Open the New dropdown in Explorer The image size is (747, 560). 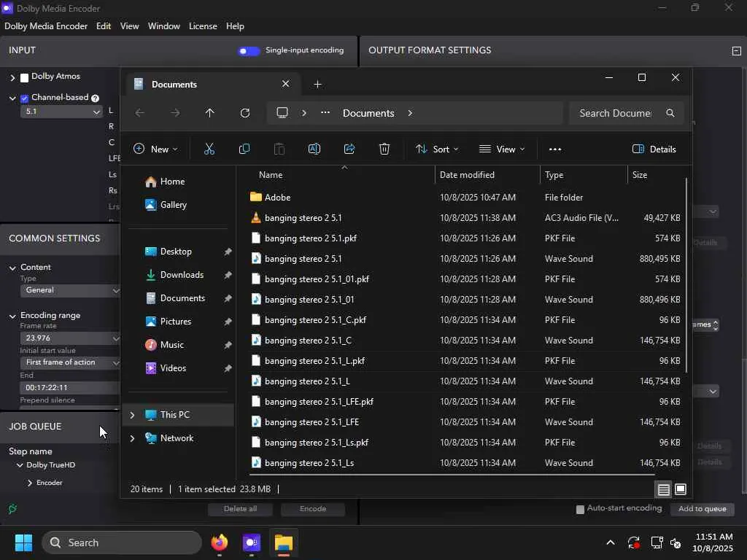click(155, 149)
